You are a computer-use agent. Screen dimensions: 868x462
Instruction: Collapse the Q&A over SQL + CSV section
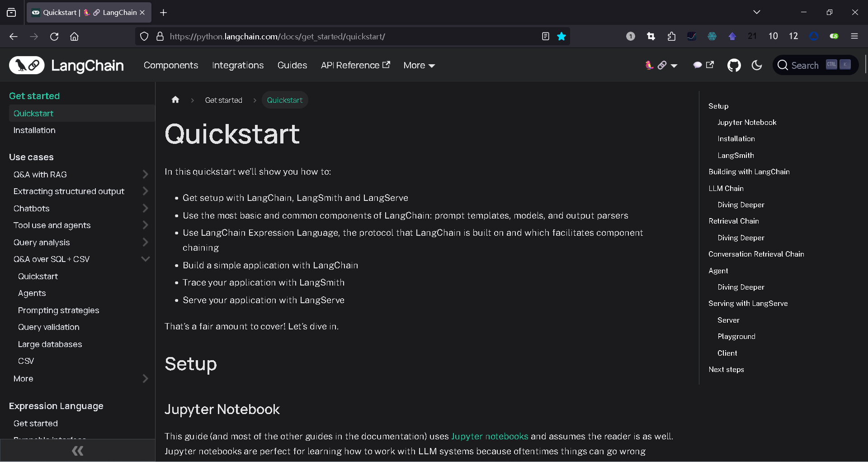[145, 259]
